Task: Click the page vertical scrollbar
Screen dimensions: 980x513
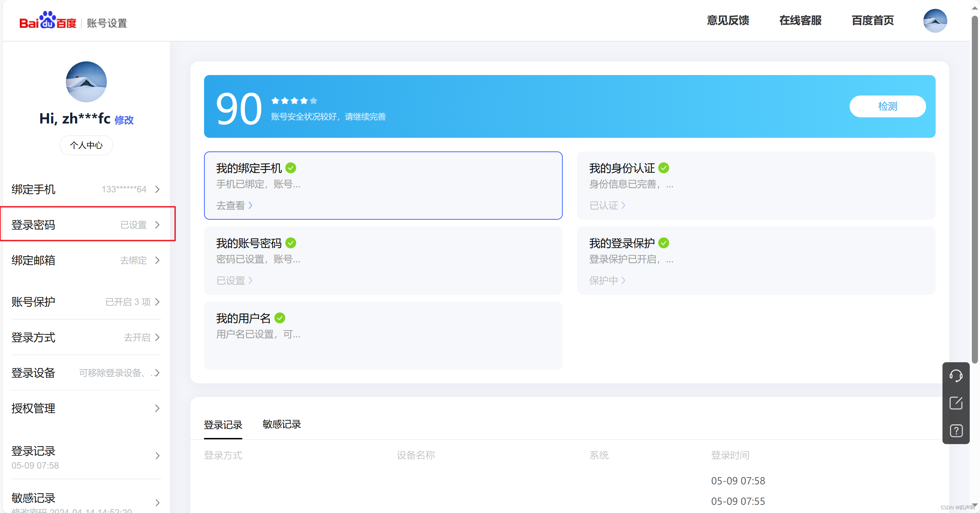Action: click(x=974, y=190)
